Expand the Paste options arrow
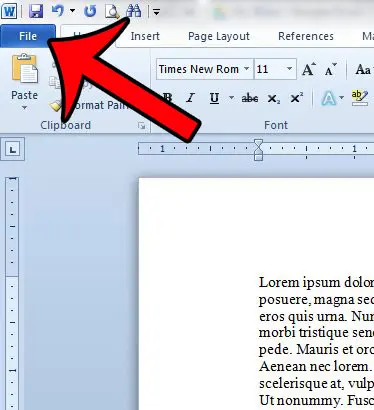Viewport: 374px width, 410px height. pyautogui.click(x=24, y=108)
